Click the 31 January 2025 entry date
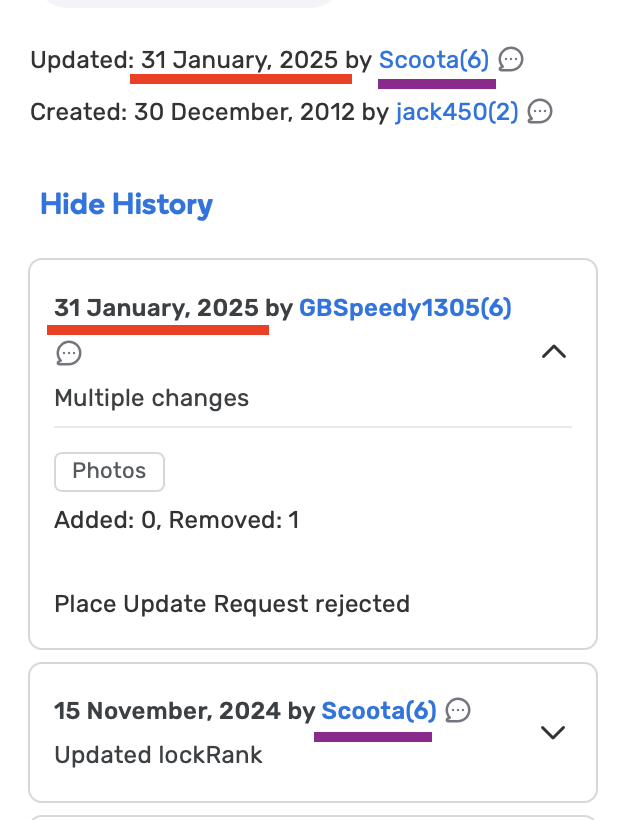The height and width of the screenshot is (820, 622). click(x=156, y=308)
